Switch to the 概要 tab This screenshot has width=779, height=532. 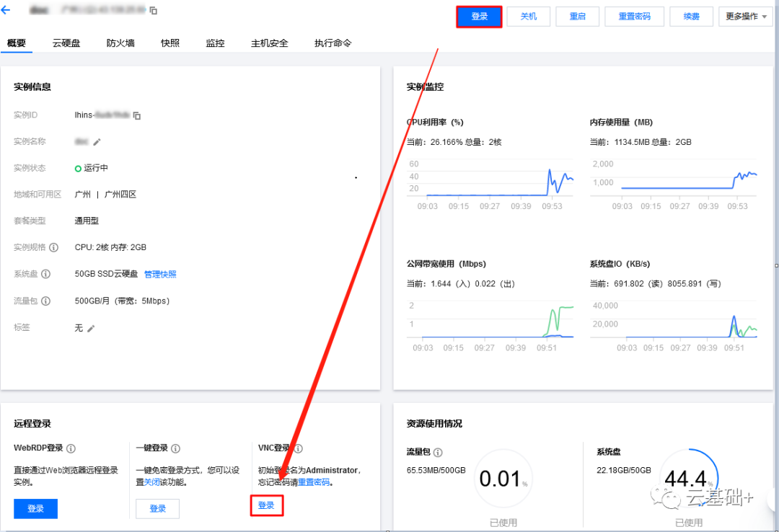[x=17, y=43]
